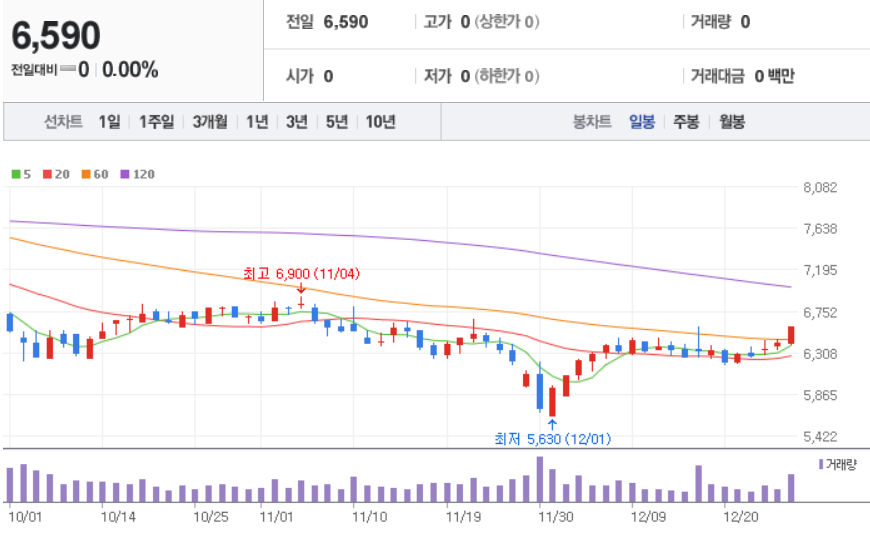Click the red 20-day average swatch
The image size is (870, 547).
(x=47, y=174)
